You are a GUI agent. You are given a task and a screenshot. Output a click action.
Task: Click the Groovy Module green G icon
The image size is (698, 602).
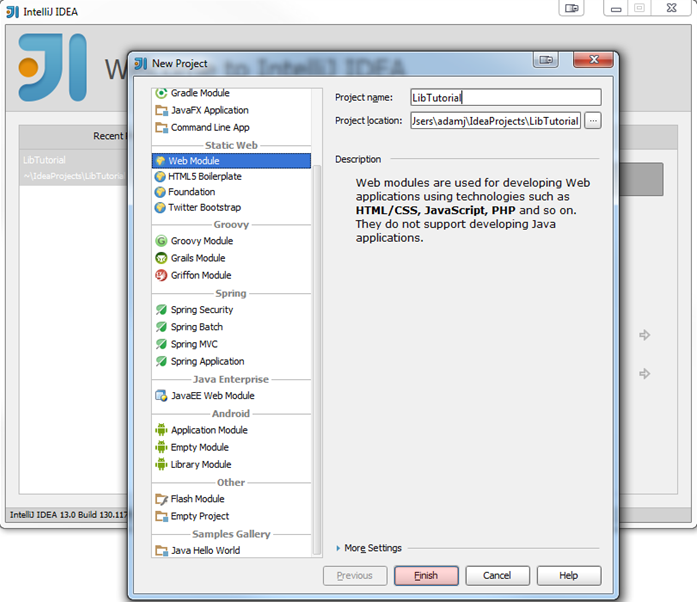point(161,241)
